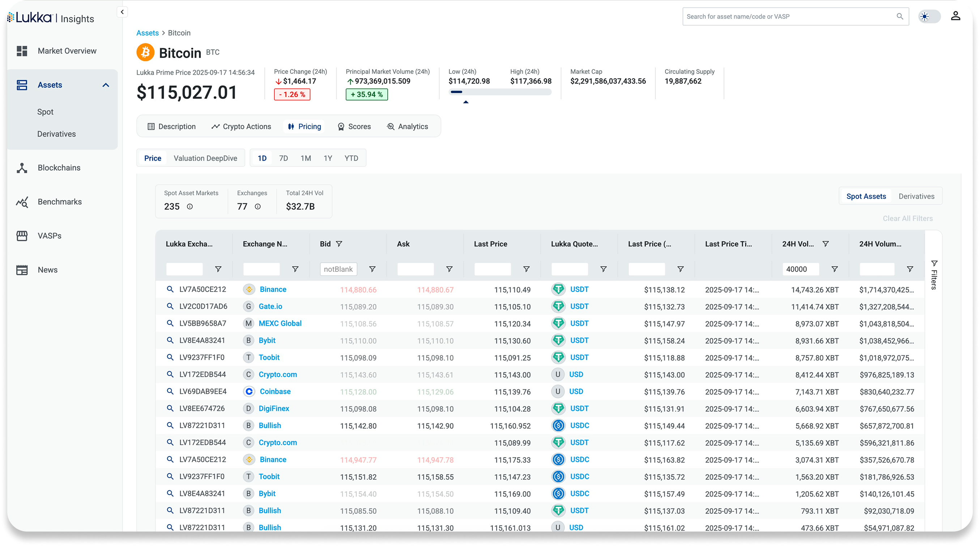Viewport: 980px width, 546px height.
Task: Open filter menu for Lukka Exchange column
Action: click(218, 269)
